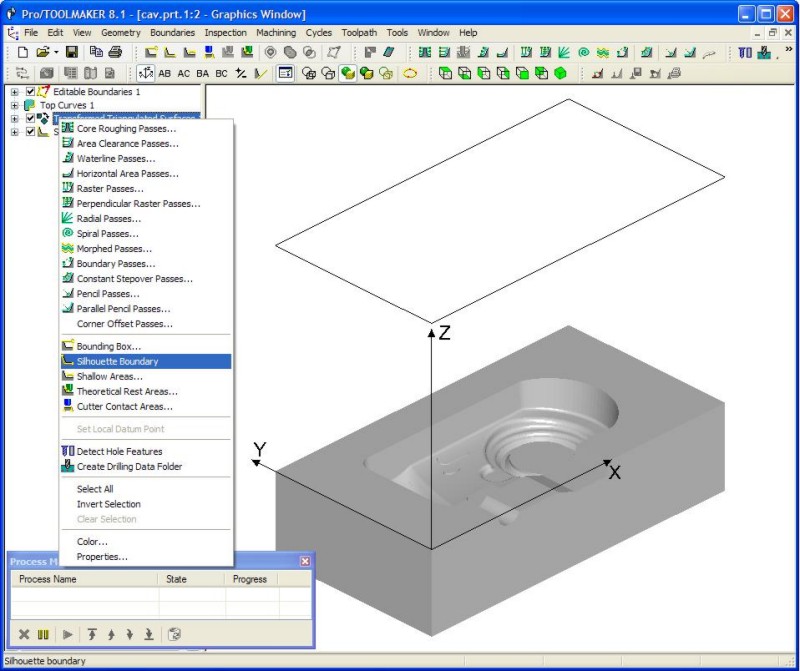Click Horizontal Area Passes toolbar icon
Image resolution: width=800 pixels, height=671 pixels.
pyautogui.click(x=502, y=52)
